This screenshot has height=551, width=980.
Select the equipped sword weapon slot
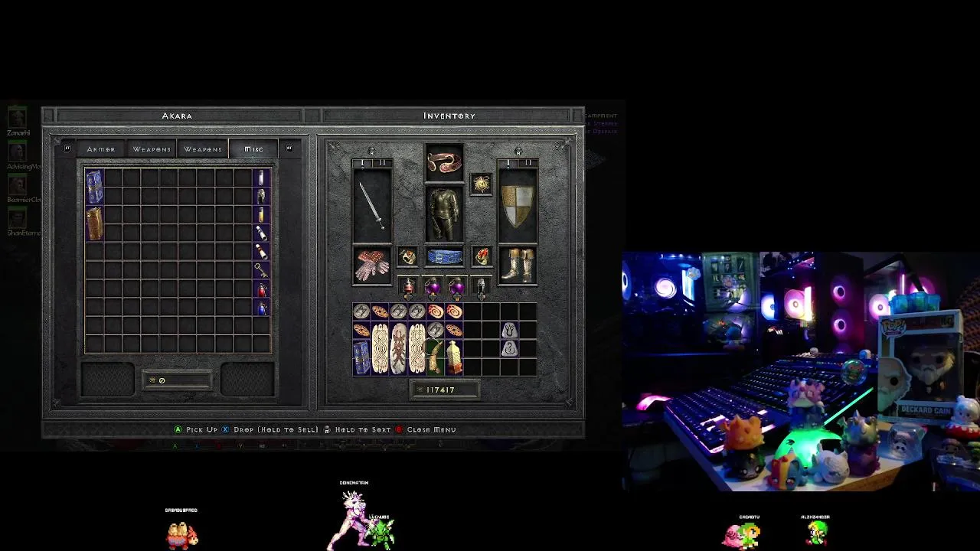pos(372,206)
